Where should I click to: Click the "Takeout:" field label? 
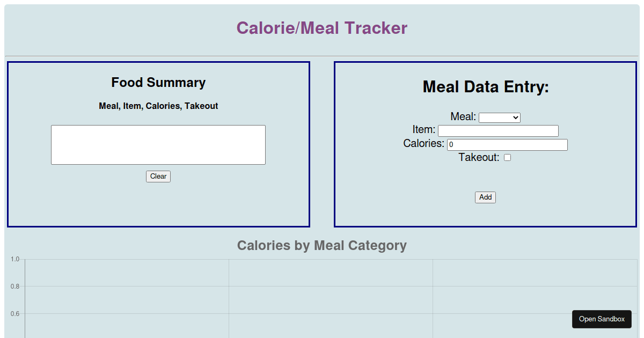pos(479,158)
